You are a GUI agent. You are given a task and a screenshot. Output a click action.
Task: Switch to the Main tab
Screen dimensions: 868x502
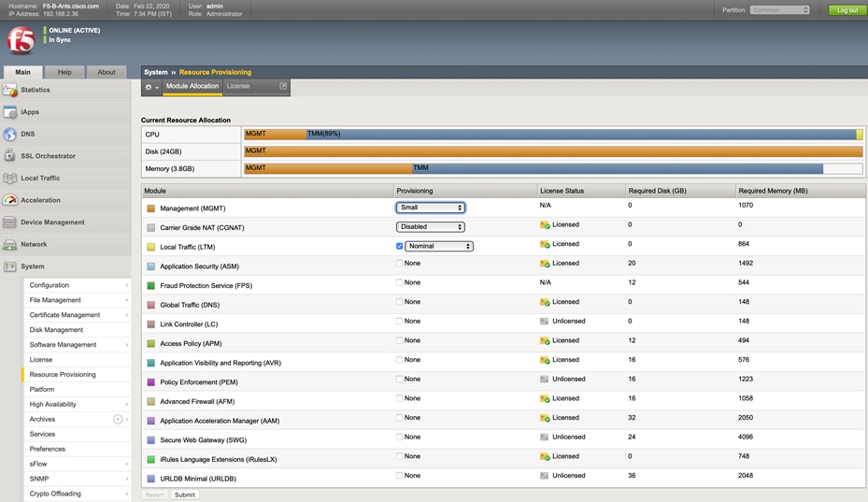click(22, 72)
